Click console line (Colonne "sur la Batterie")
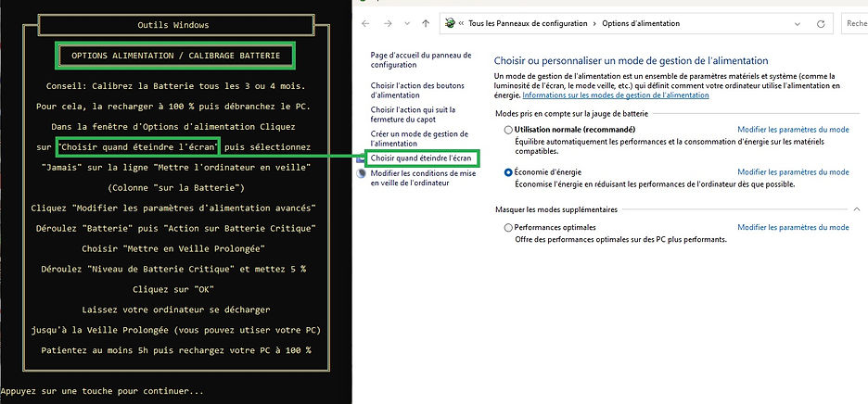The width and height of the screenshot is (868, 404). click(x=175, y=187)
